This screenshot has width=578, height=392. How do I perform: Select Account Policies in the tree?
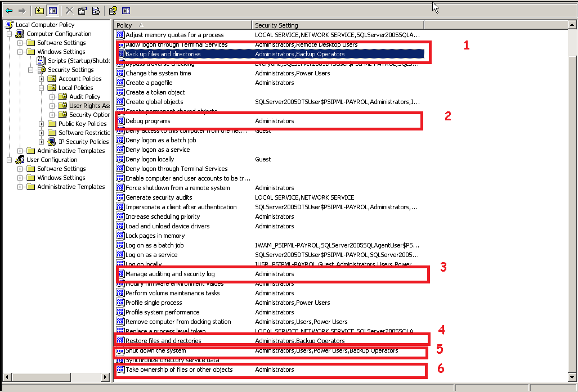pyautogui.click(x=80, y=79)
